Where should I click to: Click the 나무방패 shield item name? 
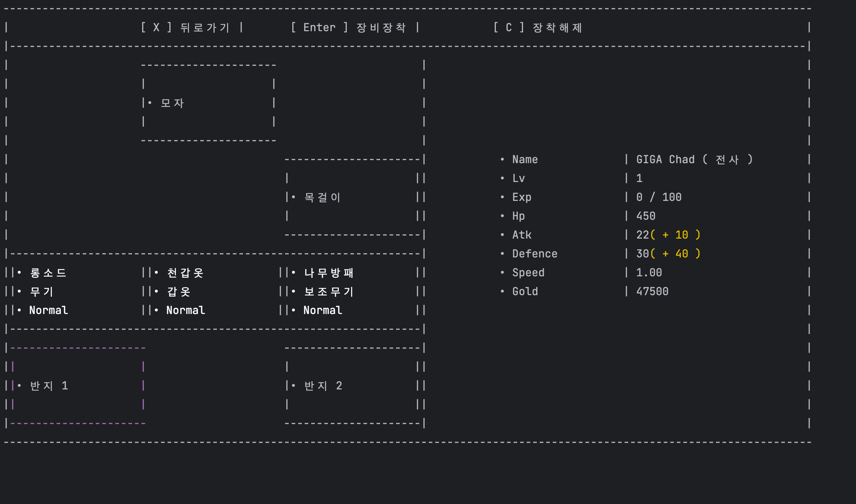(329, 273)
